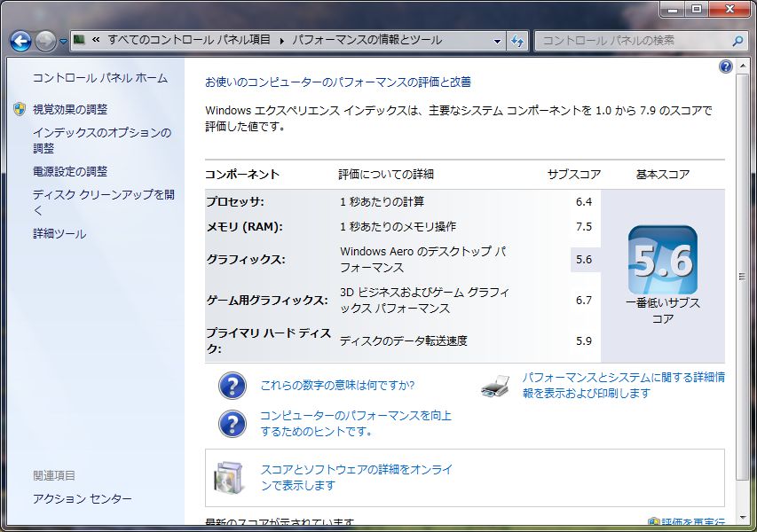Click the 6.7 gaming graphics subscore
The height and width of the screenshot is (532, 757).
(584, 300)
